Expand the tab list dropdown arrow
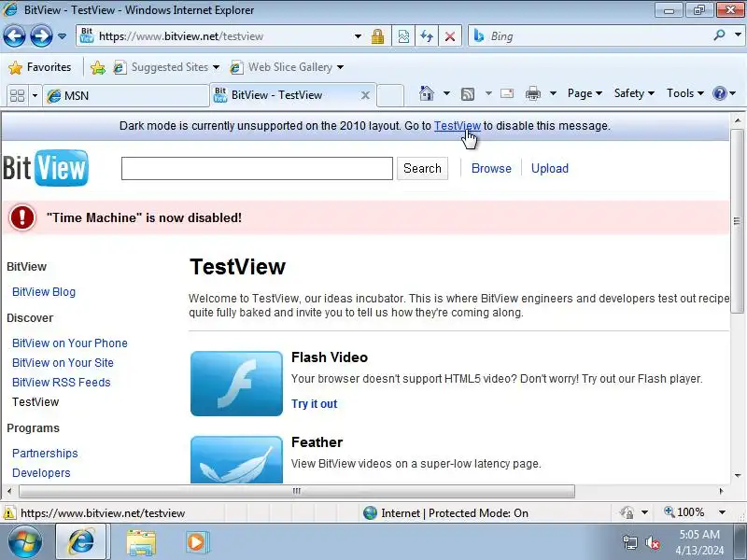 click(35, 96)
